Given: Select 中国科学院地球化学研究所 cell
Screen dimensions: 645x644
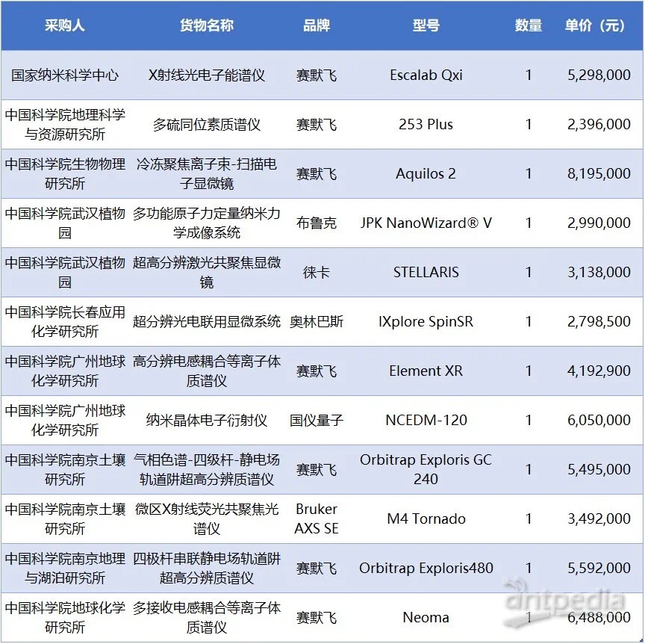Looking at the screenshot, I should pos(65,618).
